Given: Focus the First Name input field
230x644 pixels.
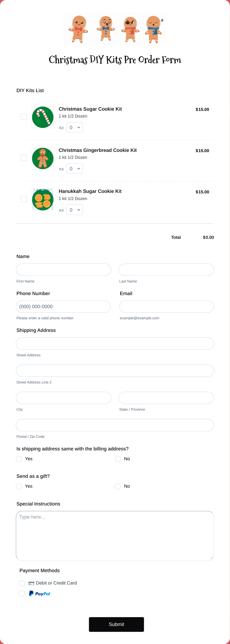Looking at the screenshot, I should 64,270.
